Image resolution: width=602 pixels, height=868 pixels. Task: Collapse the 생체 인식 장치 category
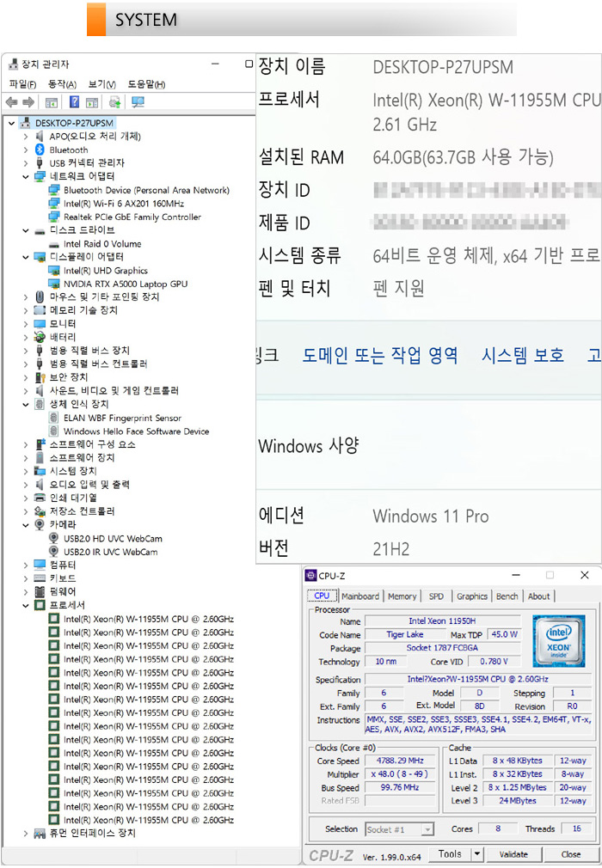point(26,404)
